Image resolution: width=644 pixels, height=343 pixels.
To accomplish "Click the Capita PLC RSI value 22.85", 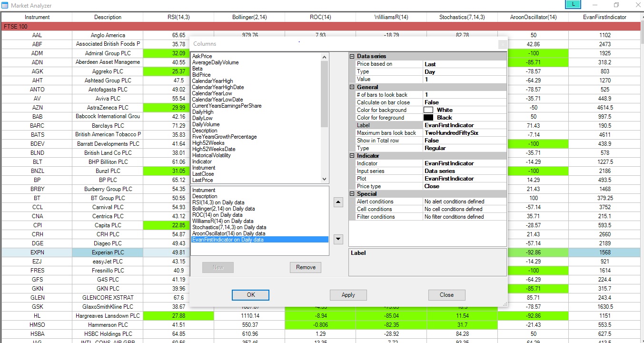I will click(179, 225).
